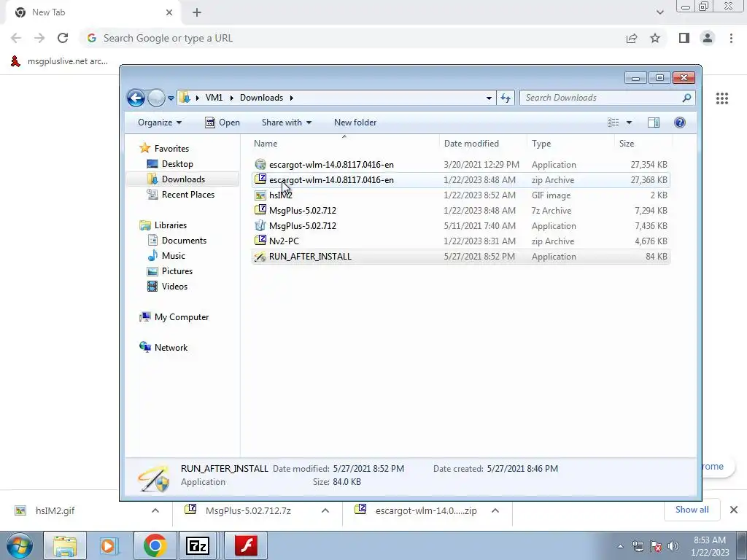Image resolution: width=747 pixels, height=560 pixels.
Task: Open the Google apps grid
Action: pyautogui.click(x=722, y=98)
